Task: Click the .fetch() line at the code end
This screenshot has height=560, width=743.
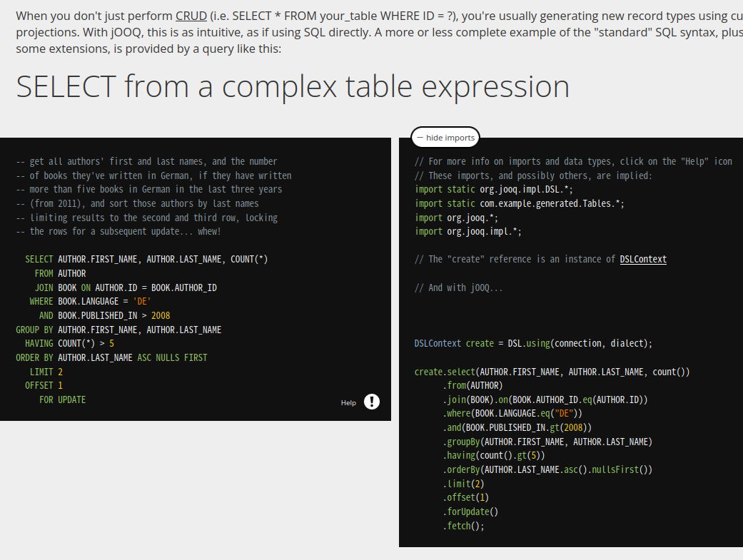Action: [463, 526]
